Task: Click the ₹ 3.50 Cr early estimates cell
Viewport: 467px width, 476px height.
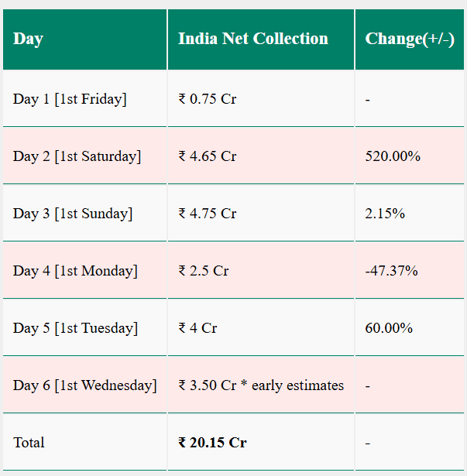Action: click(x=261, y=385)
